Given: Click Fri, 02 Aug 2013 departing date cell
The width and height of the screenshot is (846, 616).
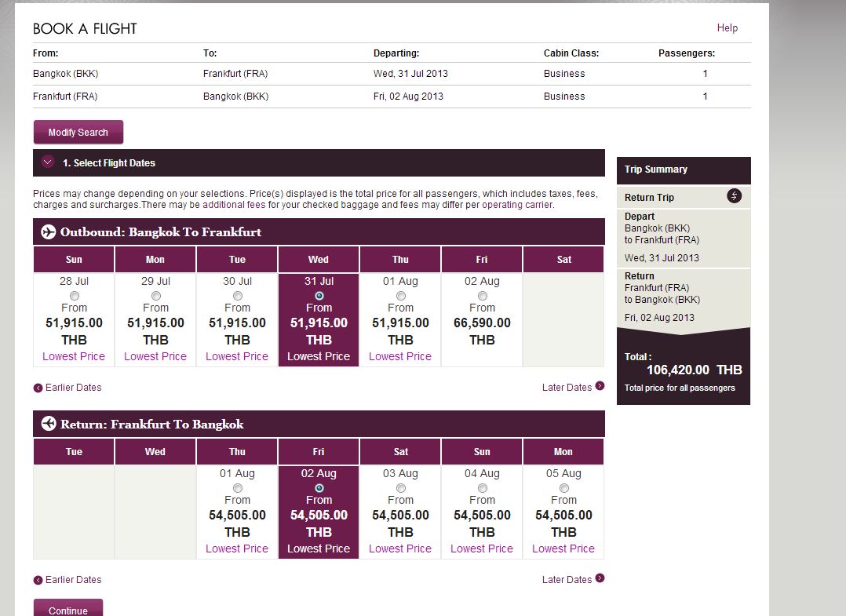Looking at the screenshot, I should coord(408,97).
